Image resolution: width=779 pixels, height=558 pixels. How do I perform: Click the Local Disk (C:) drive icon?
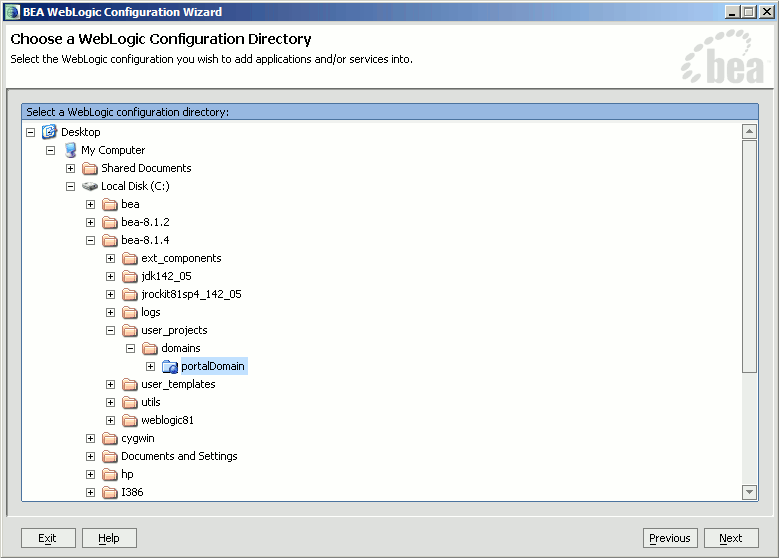[x=90, y=186]
